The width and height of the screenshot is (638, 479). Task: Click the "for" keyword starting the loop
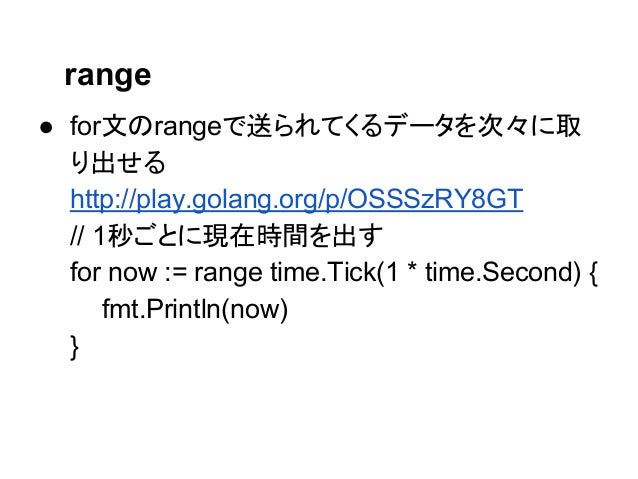coord(85,272)
